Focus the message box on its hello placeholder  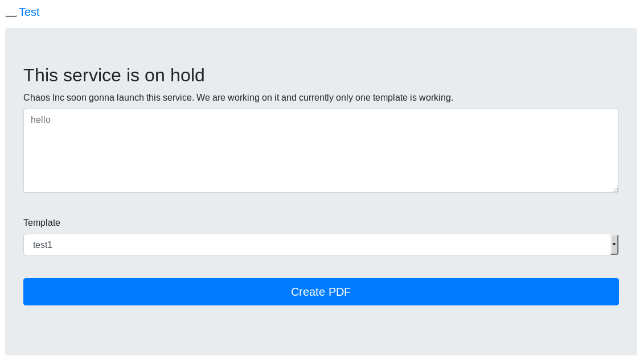coord(40,120)
